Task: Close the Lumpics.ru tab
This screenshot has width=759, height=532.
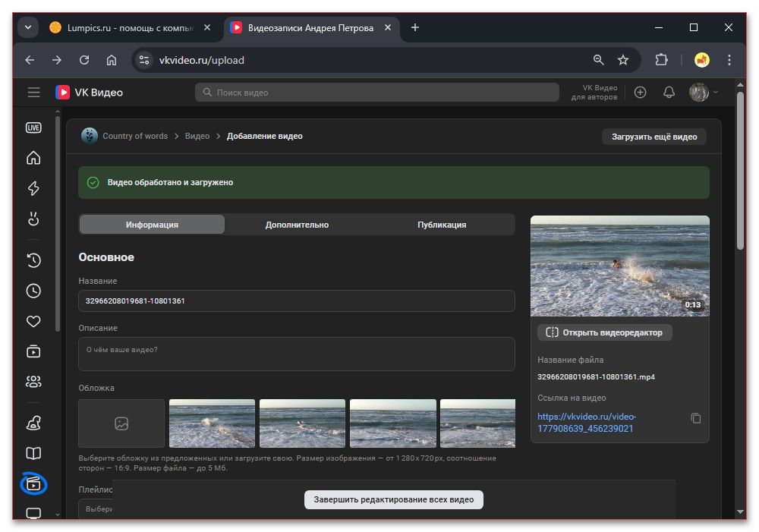Action: pos(207,27)
